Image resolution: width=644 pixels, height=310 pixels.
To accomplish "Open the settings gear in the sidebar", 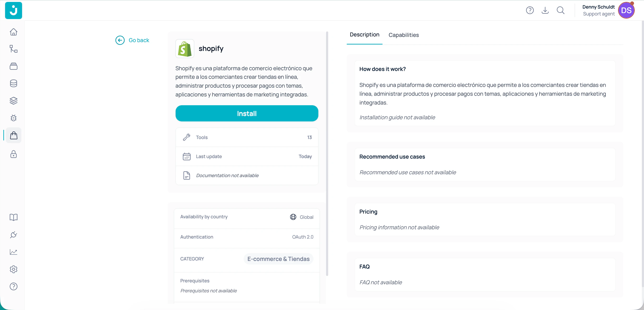I will click(x=14, y=269).
